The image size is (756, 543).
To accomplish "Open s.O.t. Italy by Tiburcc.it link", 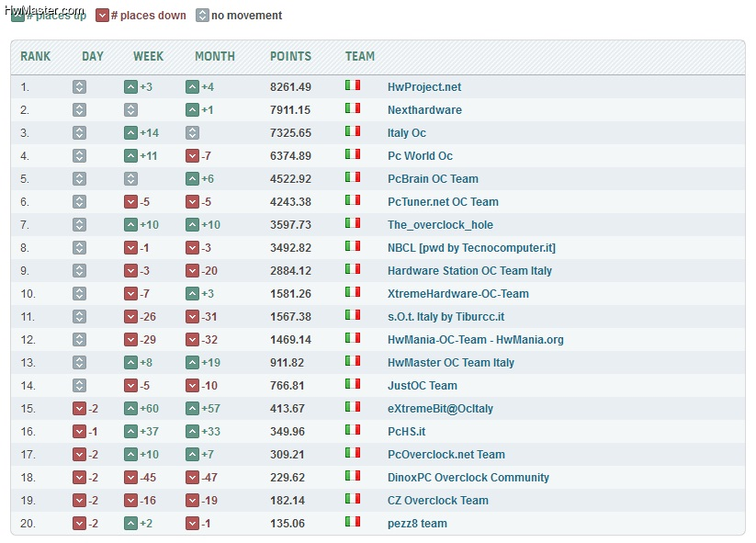I will point(446,317).
